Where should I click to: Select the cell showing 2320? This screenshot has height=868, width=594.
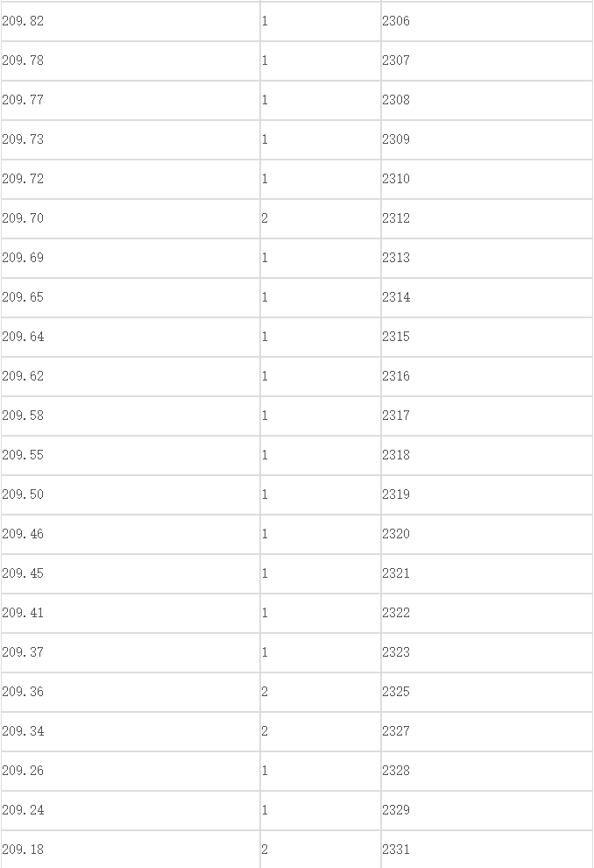click(487, 534)
